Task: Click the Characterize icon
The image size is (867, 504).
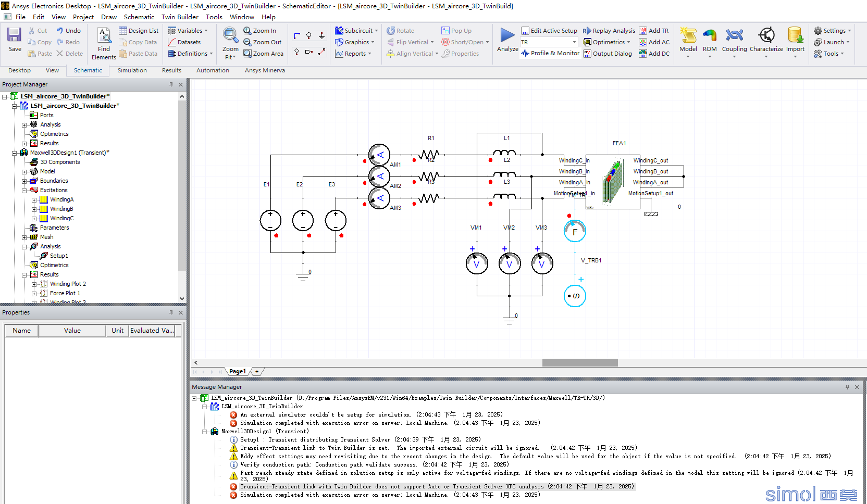Action: pos(766,35)
